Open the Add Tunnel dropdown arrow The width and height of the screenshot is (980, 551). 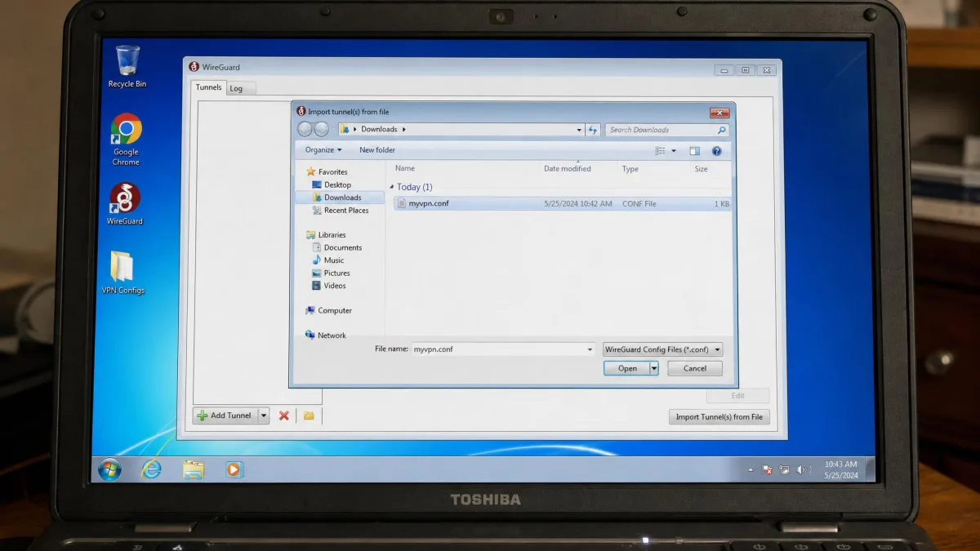(264, 415)
